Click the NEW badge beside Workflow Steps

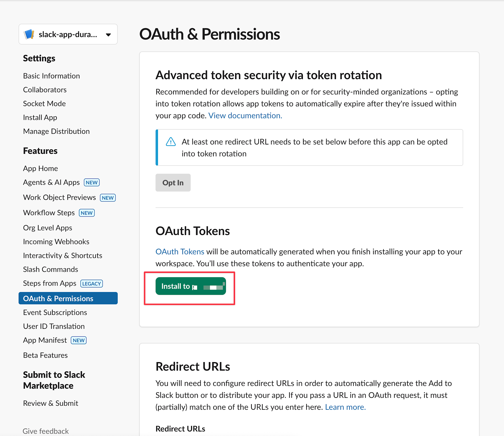click(x=87, y=213)
